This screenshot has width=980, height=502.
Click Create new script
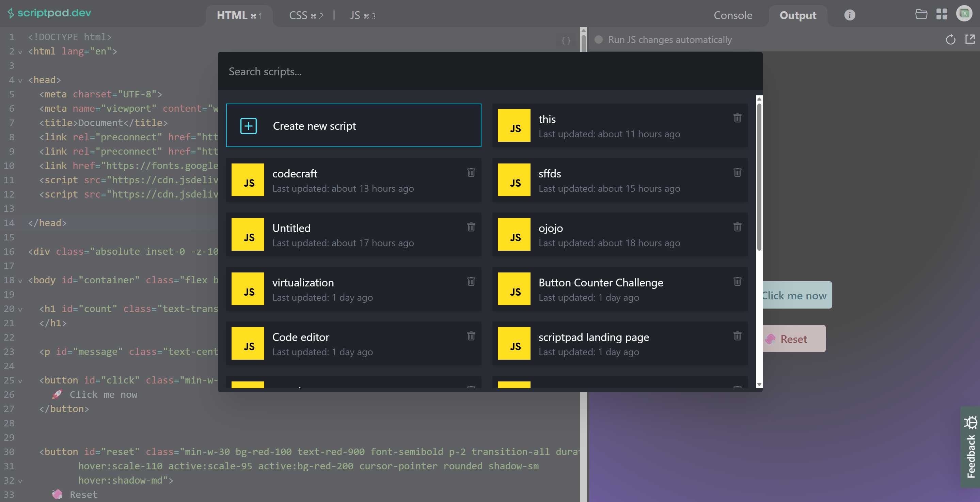click(353, 126)
